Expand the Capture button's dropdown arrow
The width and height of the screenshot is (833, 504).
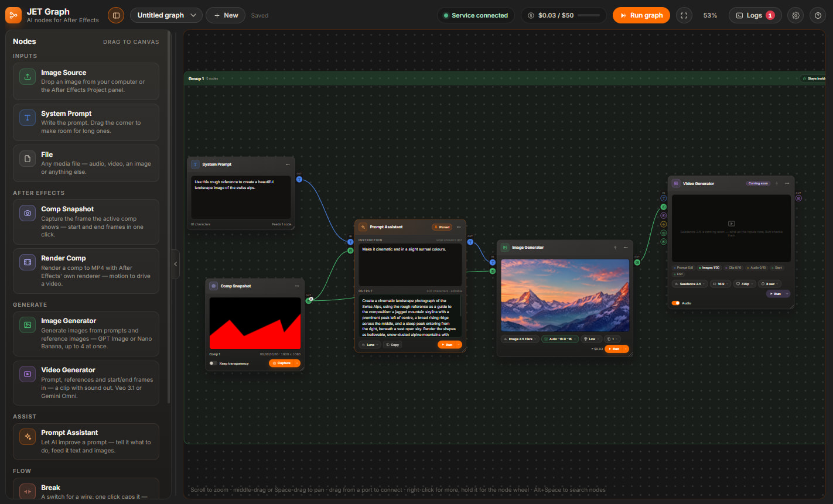(296, 364)
